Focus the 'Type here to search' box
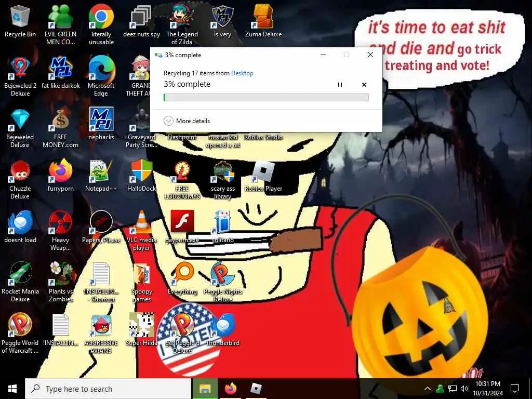532x399 pixels. (108, 389)
